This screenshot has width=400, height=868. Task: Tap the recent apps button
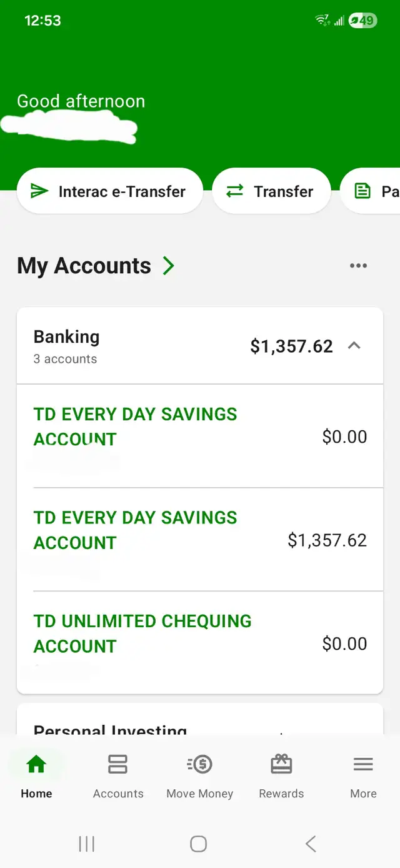(x=86, y=843)
